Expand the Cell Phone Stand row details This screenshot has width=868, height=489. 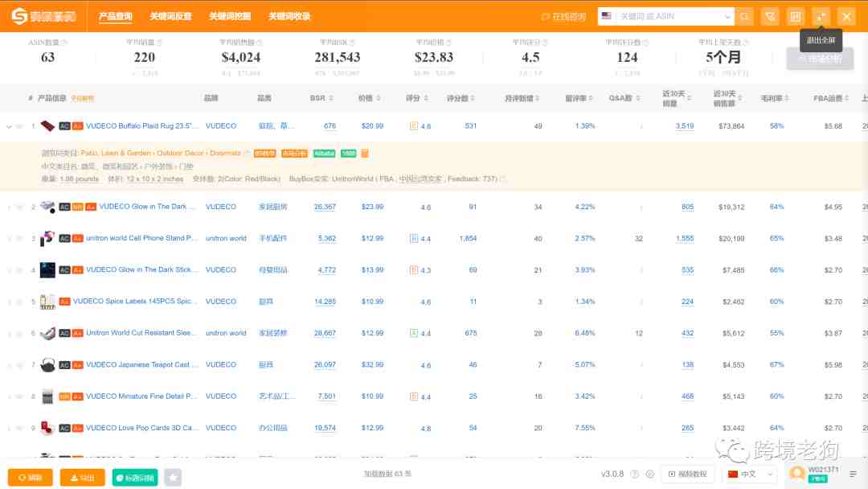pyautogui.click(x=9, y=239)
